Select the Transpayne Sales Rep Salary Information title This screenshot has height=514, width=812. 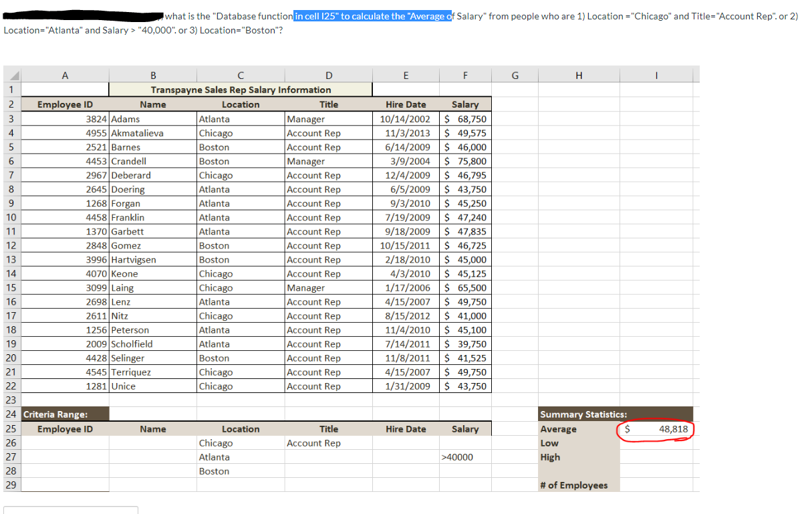pyautogui.click(x=241, y=90)
